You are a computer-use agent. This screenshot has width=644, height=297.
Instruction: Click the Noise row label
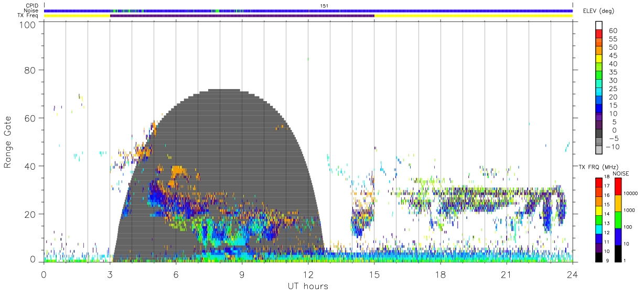(31, 10)
